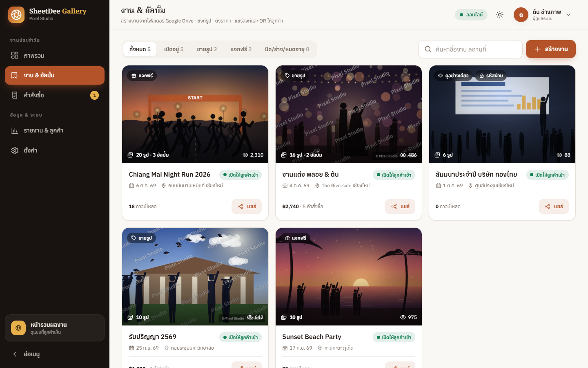Toggle light/dark theme sun icon

pyautogui.click(x=500, y=15)
